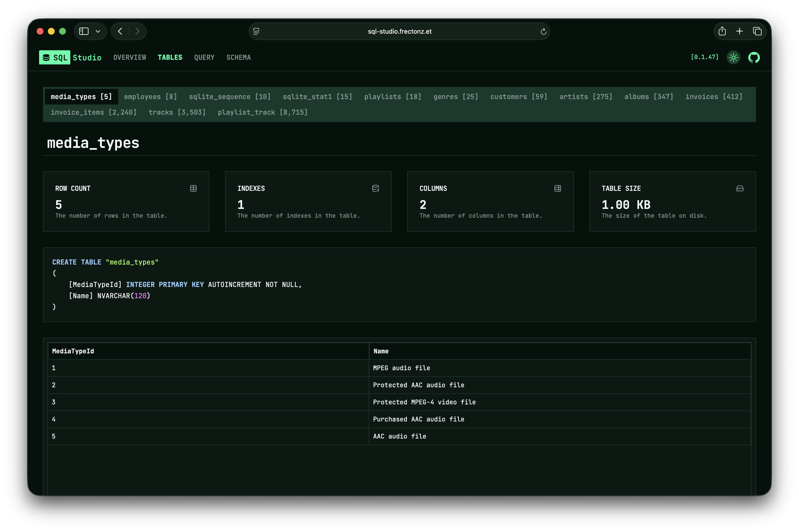Open the GitHub repository icon
This screenshot has width=799, height=532.
tap(754, 57)
